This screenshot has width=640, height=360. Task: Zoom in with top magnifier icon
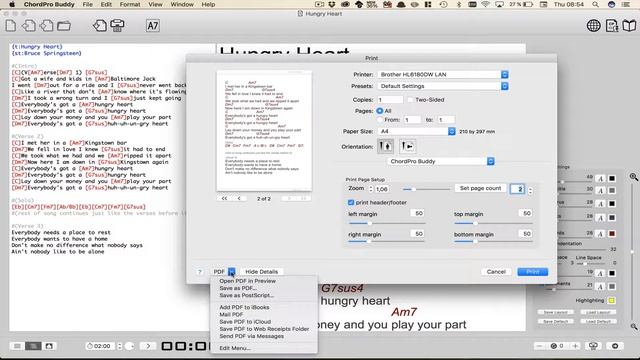(633, 177)
